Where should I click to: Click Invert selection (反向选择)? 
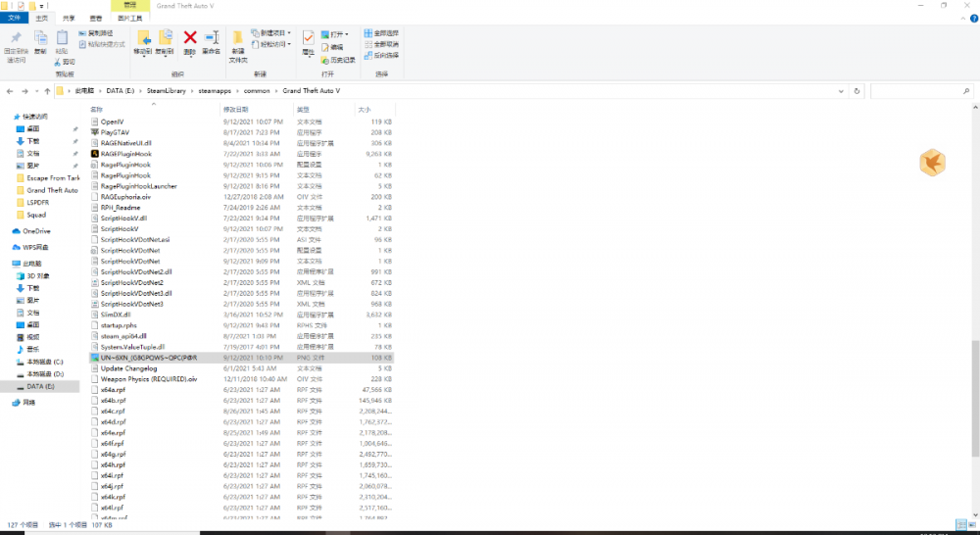click(x=381, y=55)
